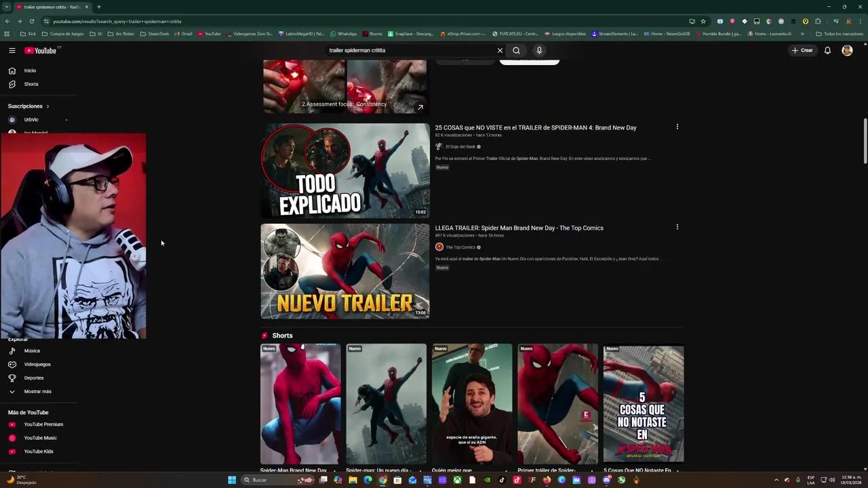Viewport: 868px width, 488px height.
Task: Open the Videojuegos section in the sidebar
Action: coord(37,364)
